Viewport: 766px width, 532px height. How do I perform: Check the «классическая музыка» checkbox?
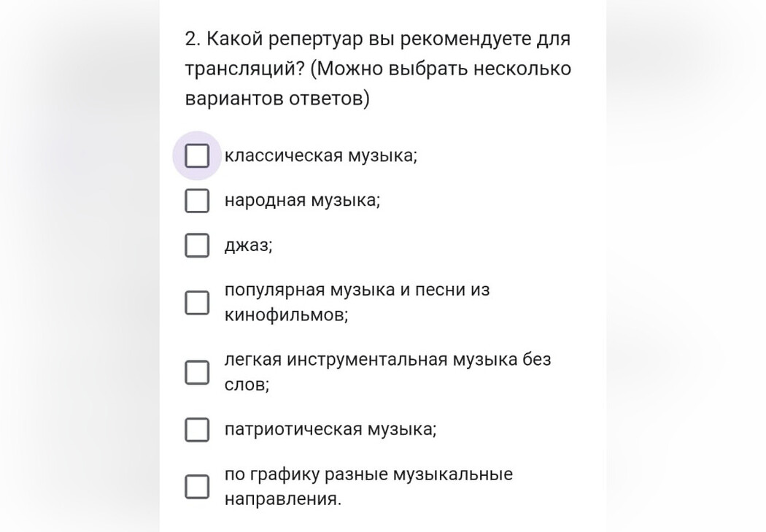point(197,156)
